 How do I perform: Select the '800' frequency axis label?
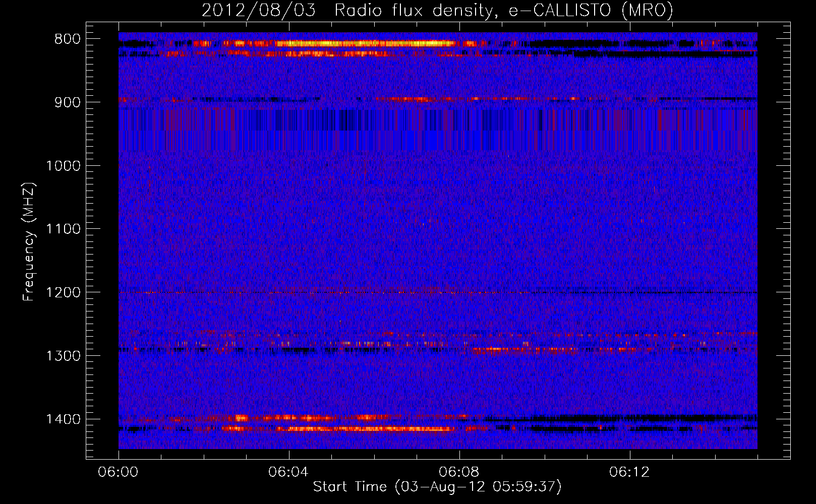point(68,39)
